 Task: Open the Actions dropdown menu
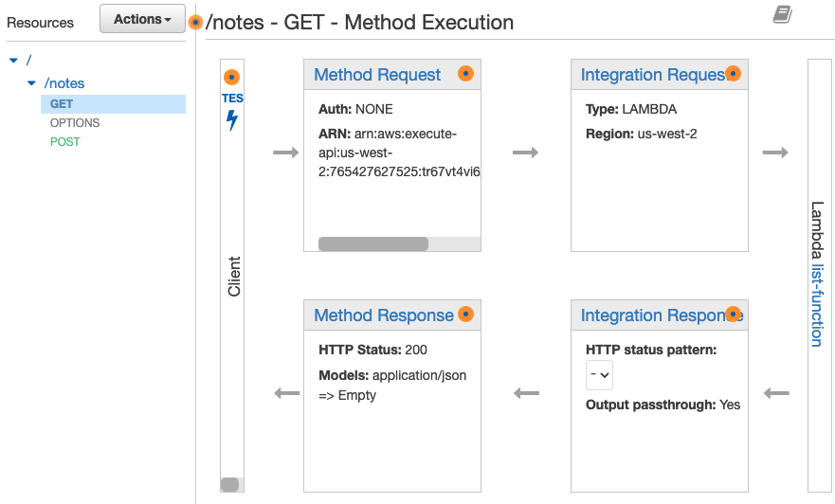click(142, 19)
